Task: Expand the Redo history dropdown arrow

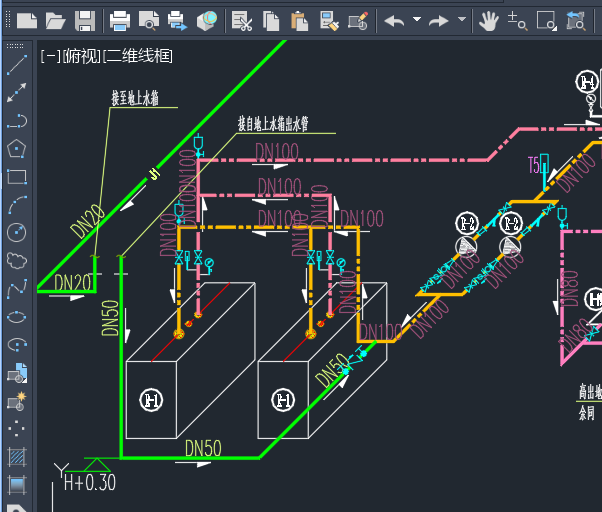Action: 461,20
